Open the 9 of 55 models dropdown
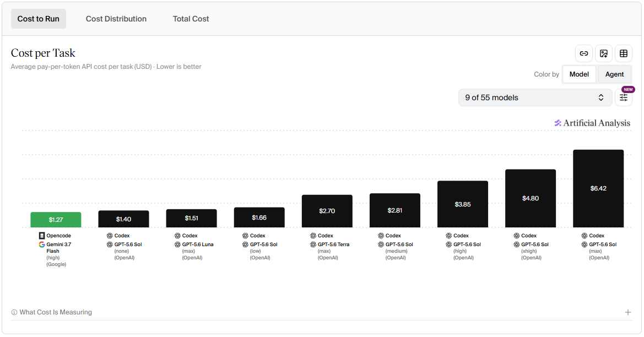 [x=535, y=97]
